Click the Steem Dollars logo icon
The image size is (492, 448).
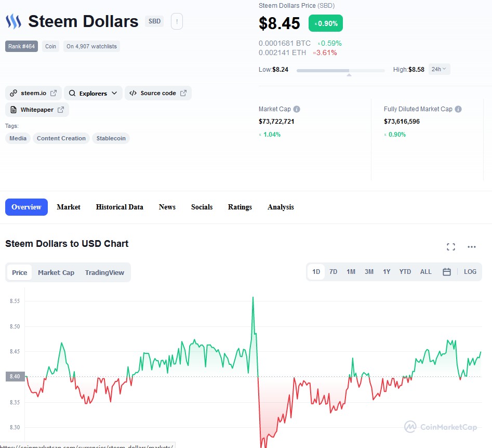(14, 21)
